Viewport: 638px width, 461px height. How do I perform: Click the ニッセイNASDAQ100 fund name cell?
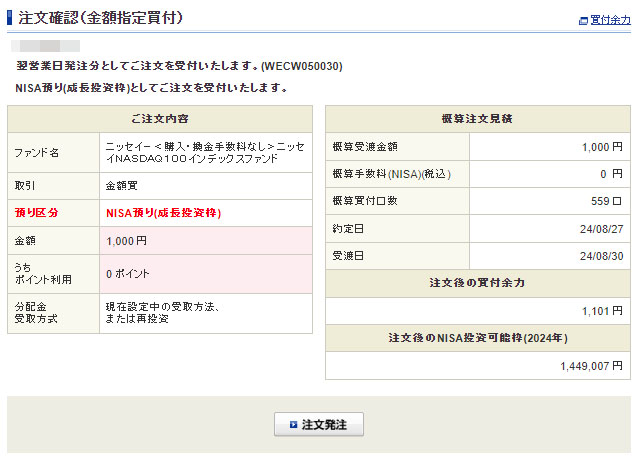point(205,152)
